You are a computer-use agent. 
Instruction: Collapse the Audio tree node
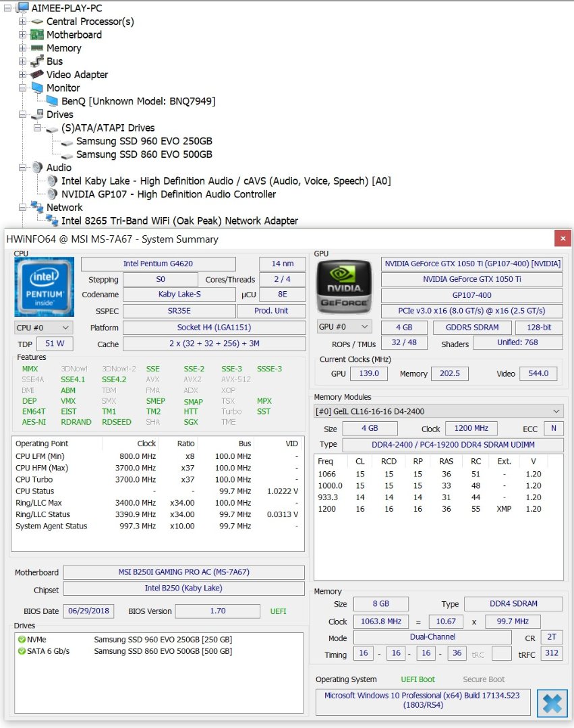point(22,168)
